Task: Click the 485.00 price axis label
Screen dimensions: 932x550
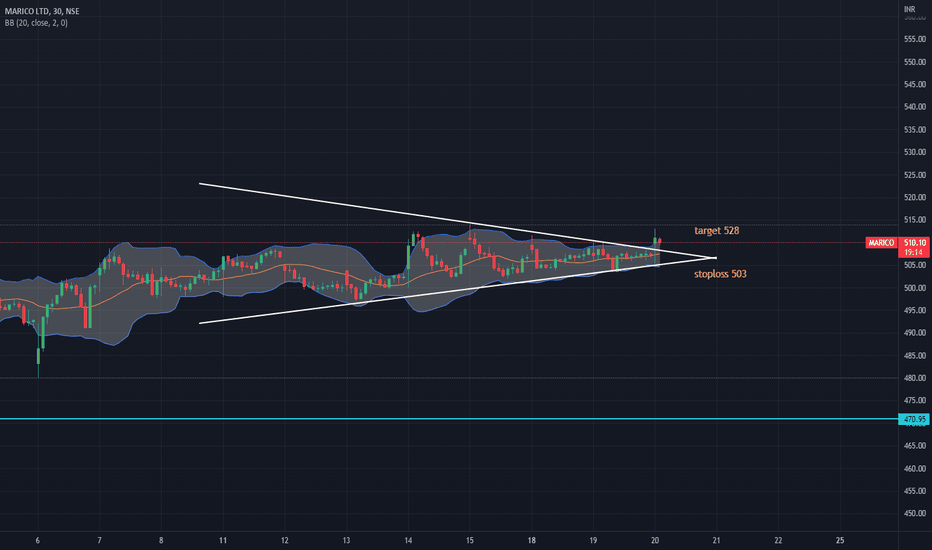Action: 915,356
